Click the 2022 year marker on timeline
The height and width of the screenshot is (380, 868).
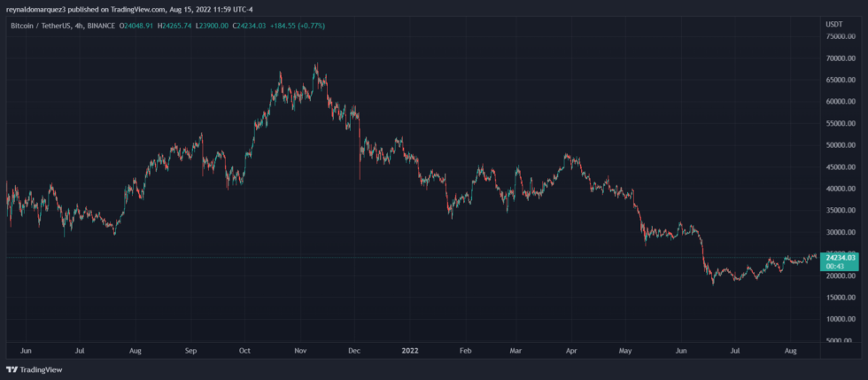(410, 351)
